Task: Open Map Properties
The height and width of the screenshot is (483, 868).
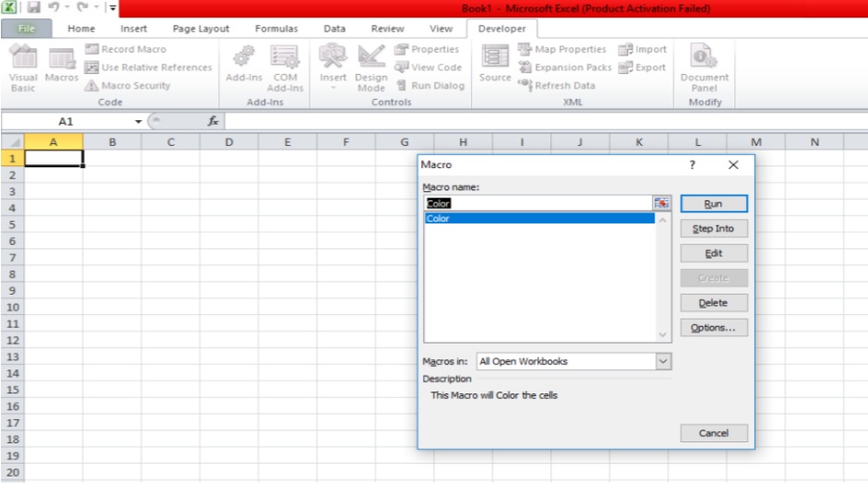Action: (561, 49)
